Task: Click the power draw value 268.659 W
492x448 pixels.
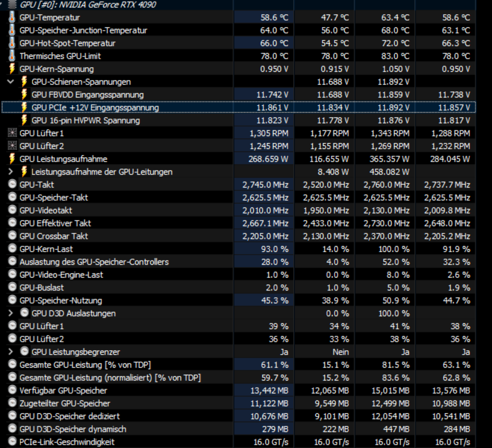Action: tap(268, 159)
